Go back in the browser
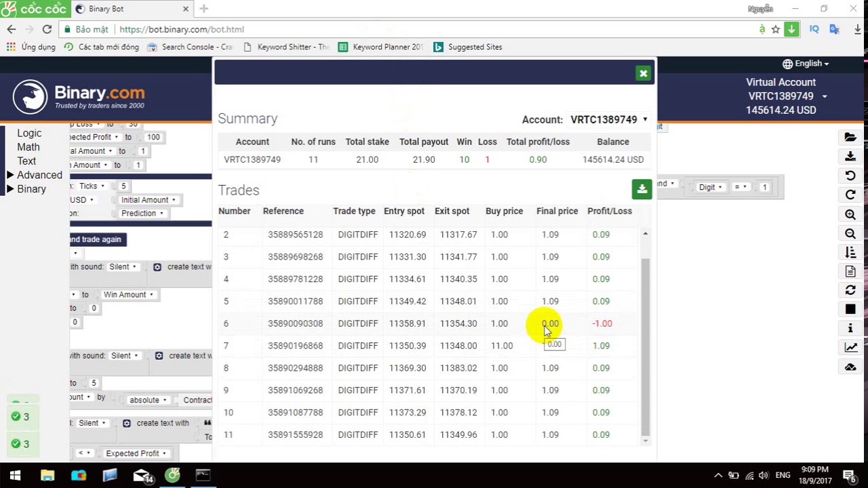 point(12,29)
